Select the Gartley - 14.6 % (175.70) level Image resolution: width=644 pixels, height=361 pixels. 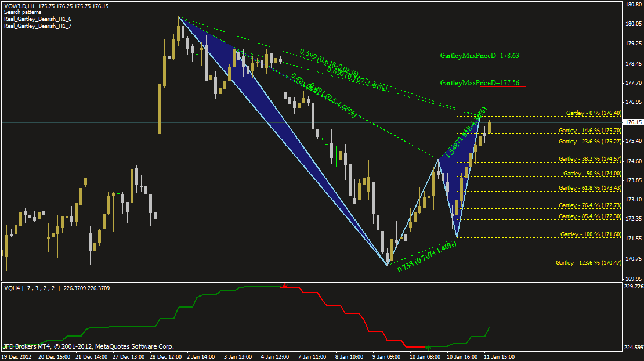[590, 131]
